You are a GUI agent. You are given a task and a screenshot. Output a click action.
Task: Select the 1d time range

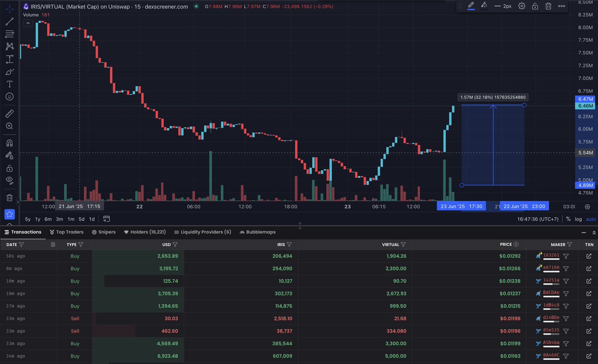pyautogui.click(x=92, y=219)
